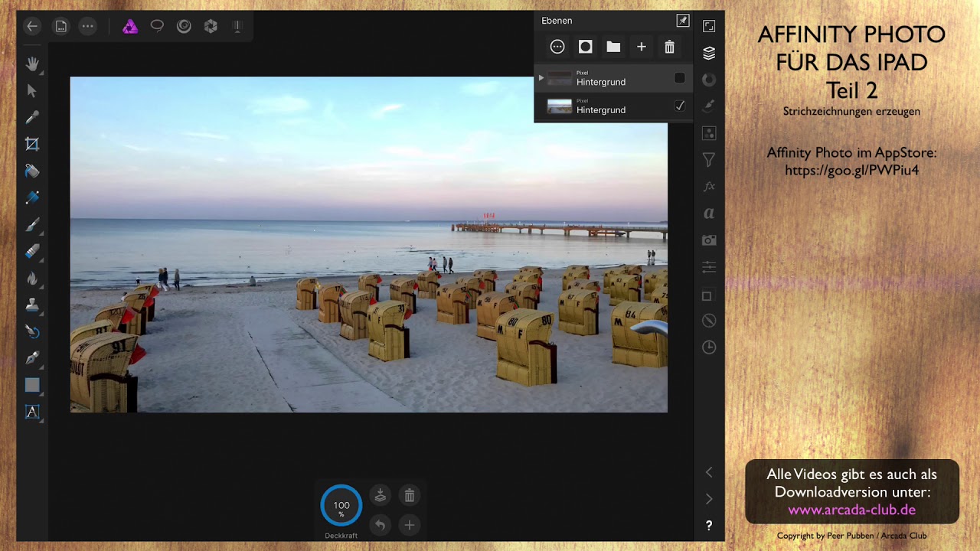Open the www.arcada-club.de link
The height and width of the screenshot is (551, 980).
click(x=851, y=510)
